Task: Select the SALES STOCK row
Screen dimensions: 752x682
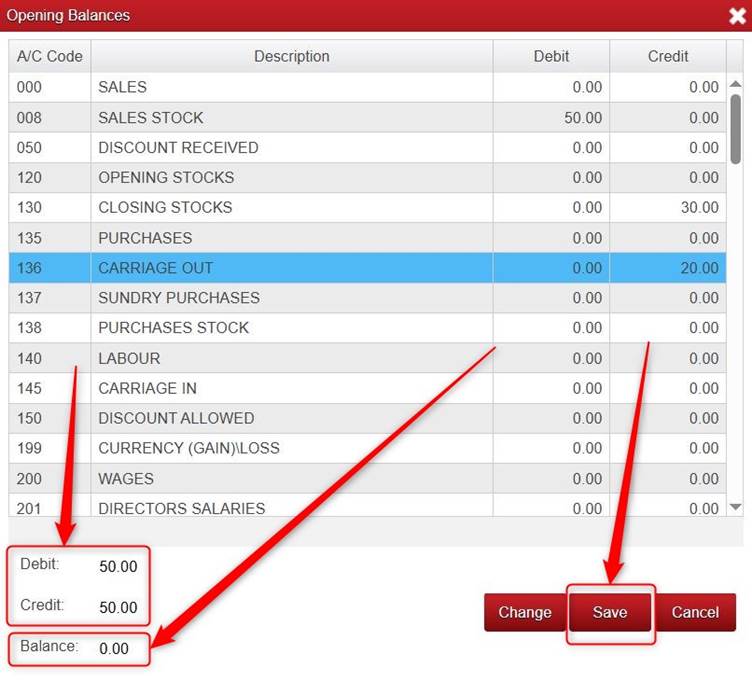Action: pyautogui.click(x=367, y=118)
